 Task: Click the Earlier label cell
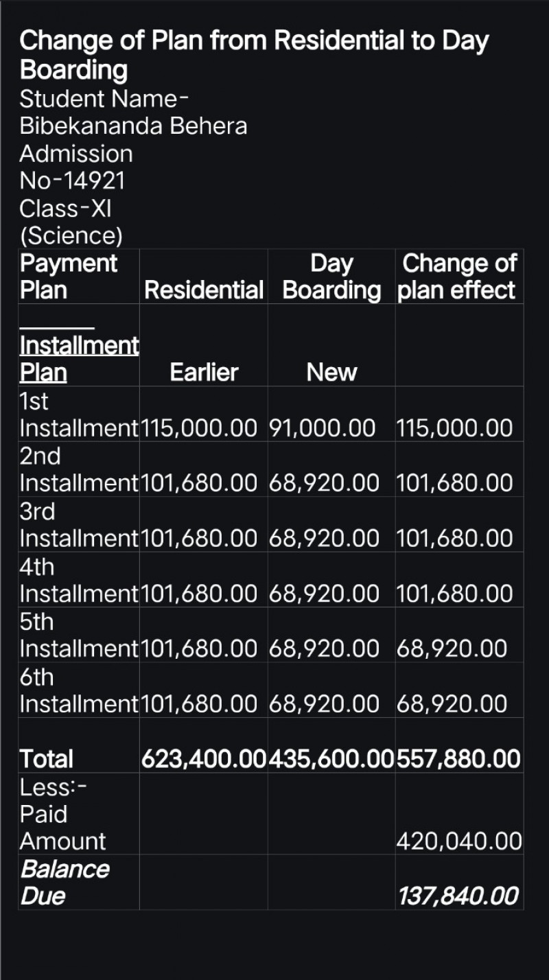[204, 372]
